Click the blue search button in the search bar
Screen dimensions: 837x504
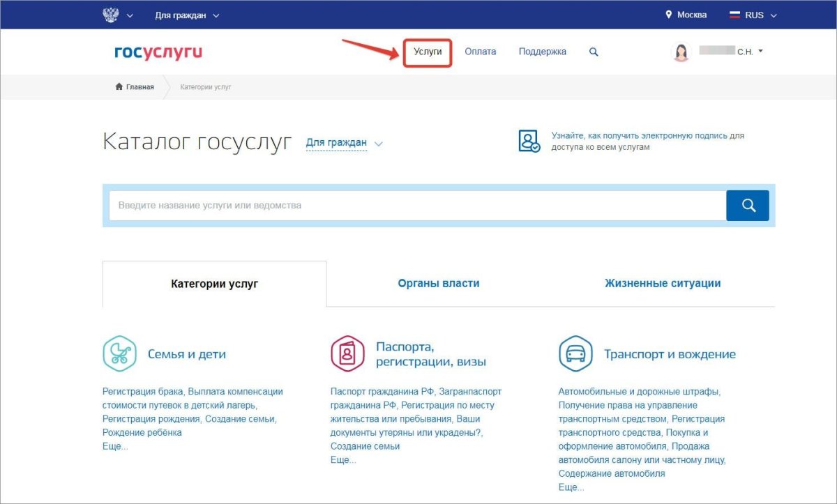[747, 205]
